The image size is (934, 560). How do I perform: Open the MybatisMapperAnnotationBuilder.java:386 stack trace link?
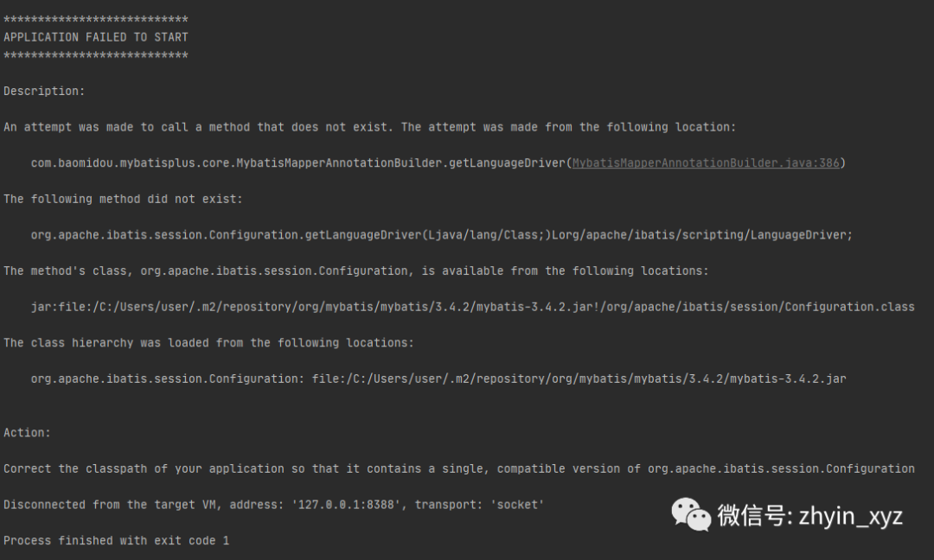[705, 162]
